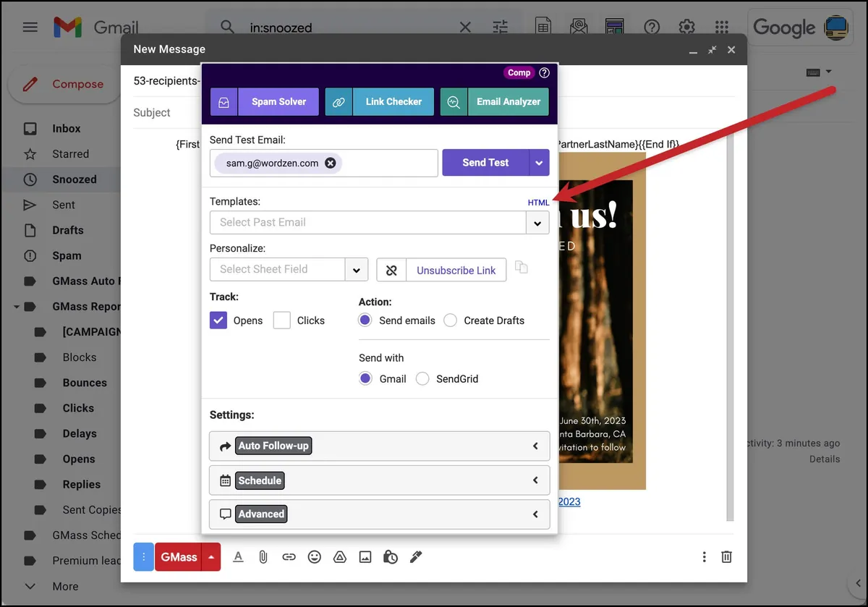Toggle the Opens tracking checkbox
This screenshot has width=868, height=607.
pyautogui.click(x=218, y=320)
